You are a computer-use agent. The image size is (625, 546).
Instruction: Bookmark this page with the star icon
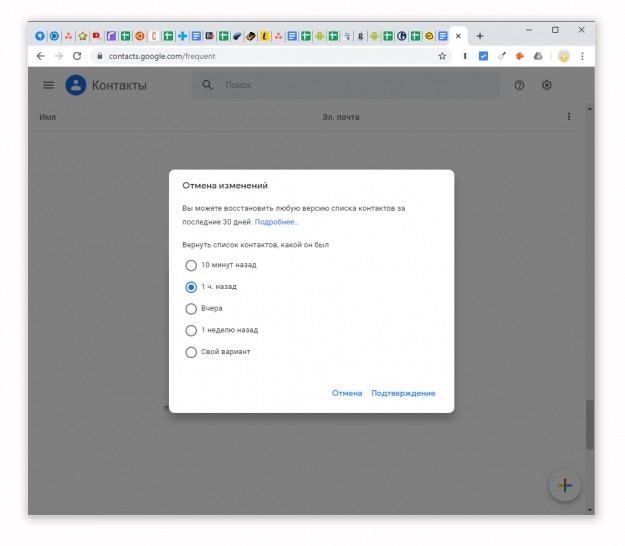tap(442, 56)
